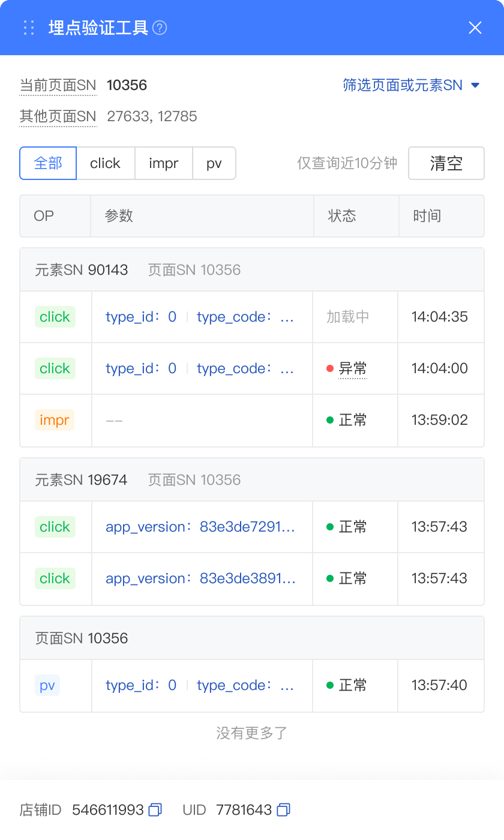
Task: Copy the UID value
Action: (x=283, y=810)
